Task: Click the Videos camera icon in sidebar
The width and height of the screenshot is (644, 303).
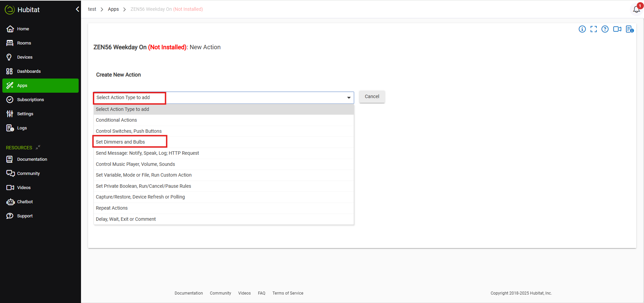Action: [10, 188]
